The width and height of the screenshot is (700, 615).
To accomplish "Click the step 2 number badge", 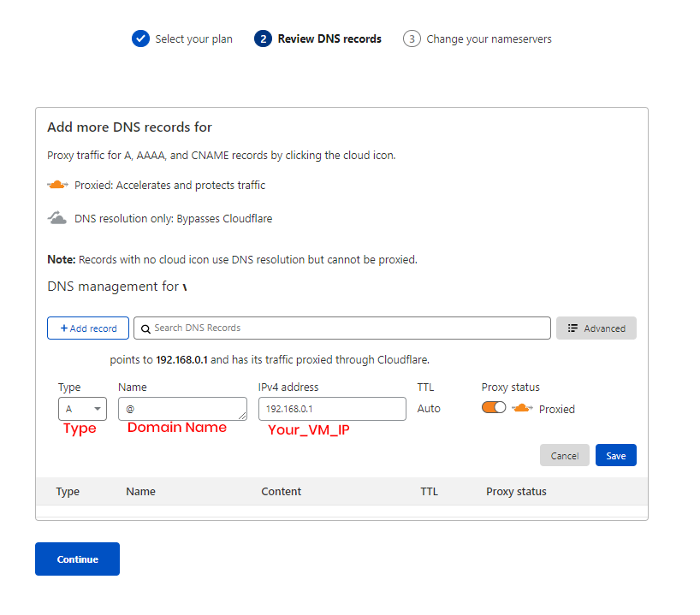I will coord(263,38).
